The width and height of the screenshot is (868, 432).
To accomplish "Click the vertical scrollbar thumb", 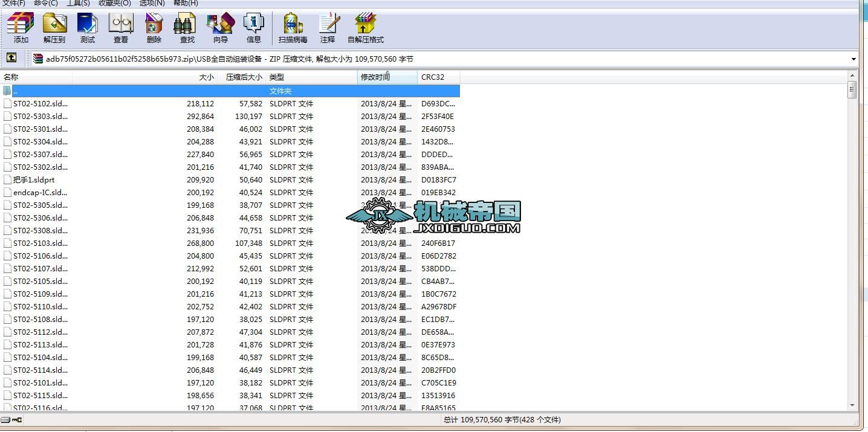I will pyautogui.click(x=852, y=89).
